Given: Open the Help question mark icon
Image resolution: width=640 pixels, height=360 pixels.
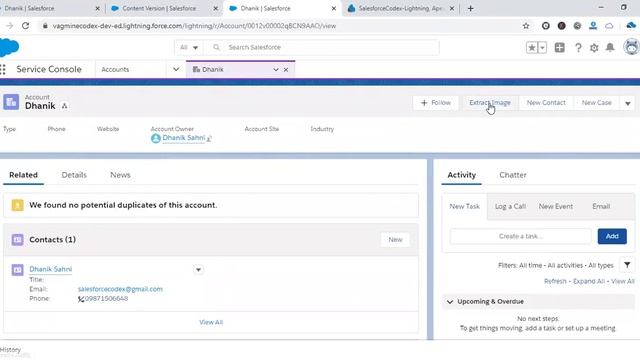Looking at the screenshot, I should [x=578, y=48].
